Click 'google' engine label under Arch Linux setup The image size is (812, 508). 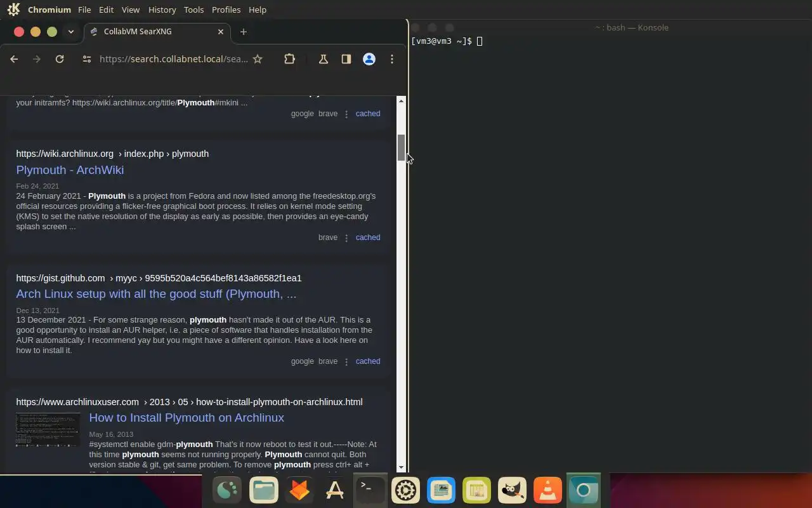pos(302,361)
